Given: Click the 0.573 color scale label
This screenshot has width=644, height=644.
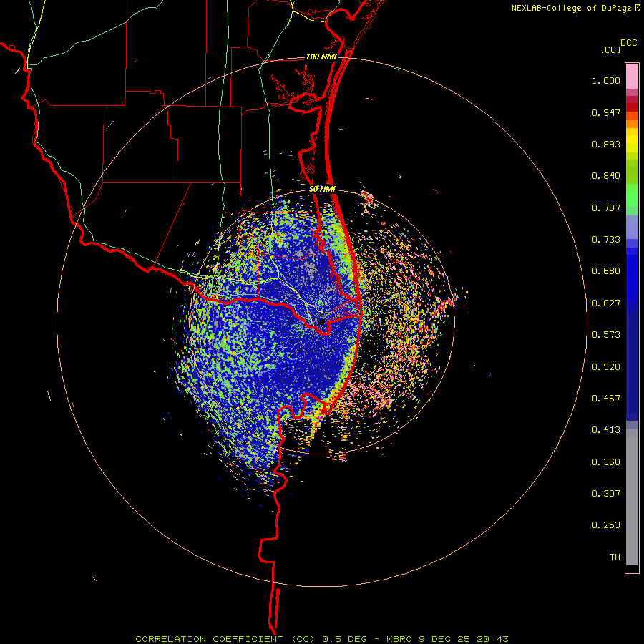Looking at the screenshot, I should 606,335.
